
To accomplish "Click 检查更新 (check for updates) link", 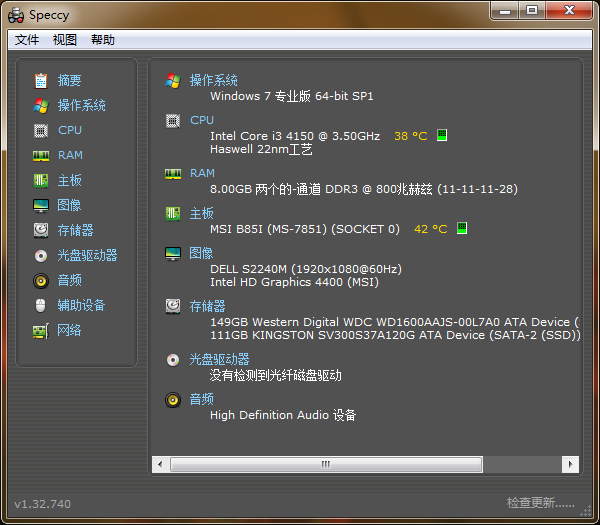I will (x=540, y=503).
